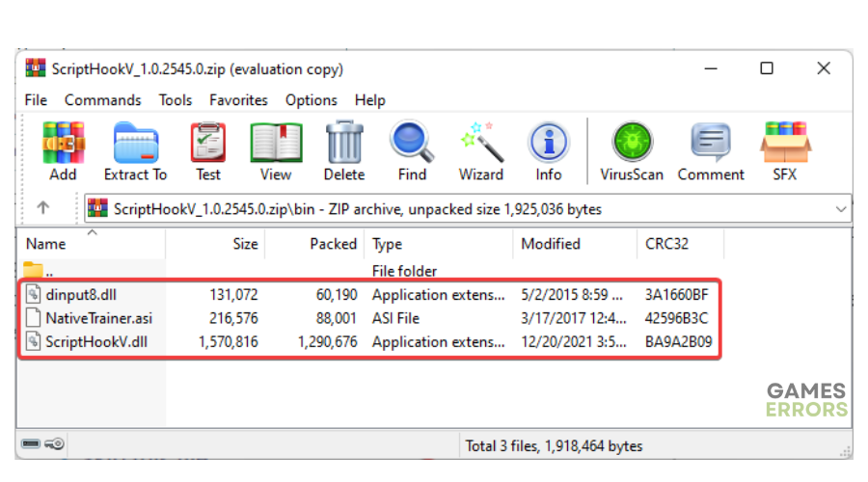This screenshot has height=482, width=868.
Task: Open the Tools menu
Action: click(176, 100)
